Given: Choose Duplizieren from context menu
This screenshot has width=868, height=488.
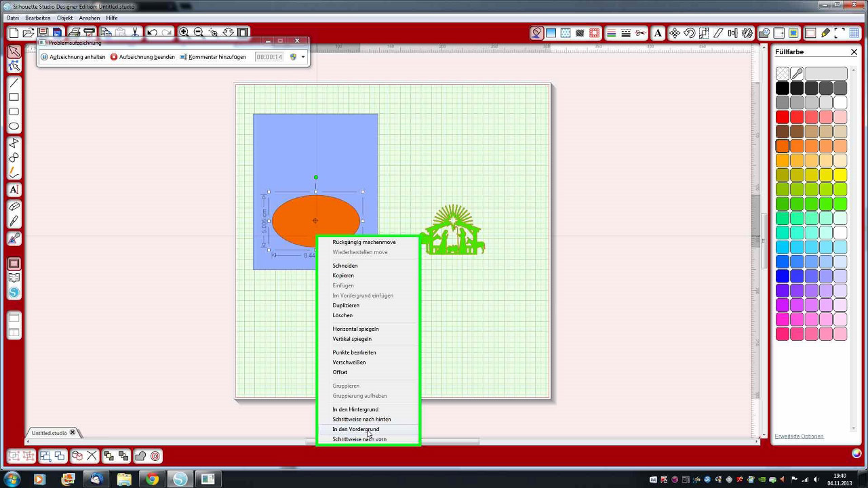Looking at the screenshot, I should tap(346, 305).
